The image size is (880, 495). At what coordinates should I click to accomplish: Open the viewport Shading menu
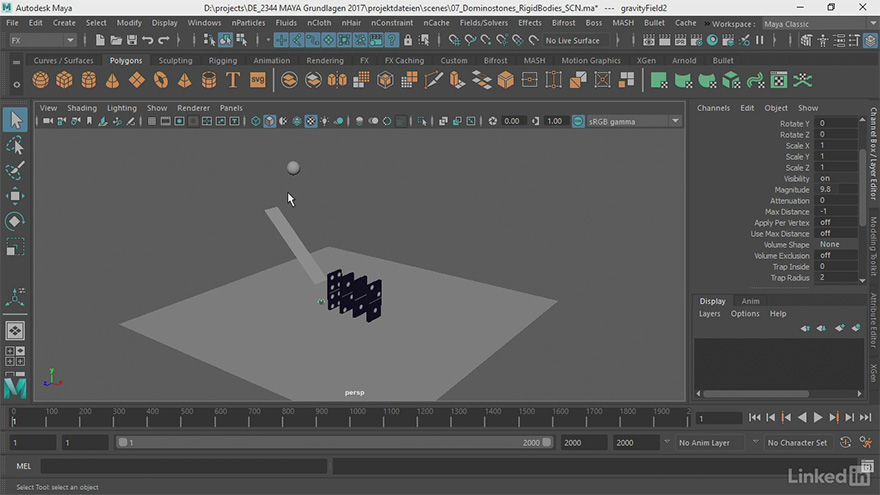click(x=82, y=108)
